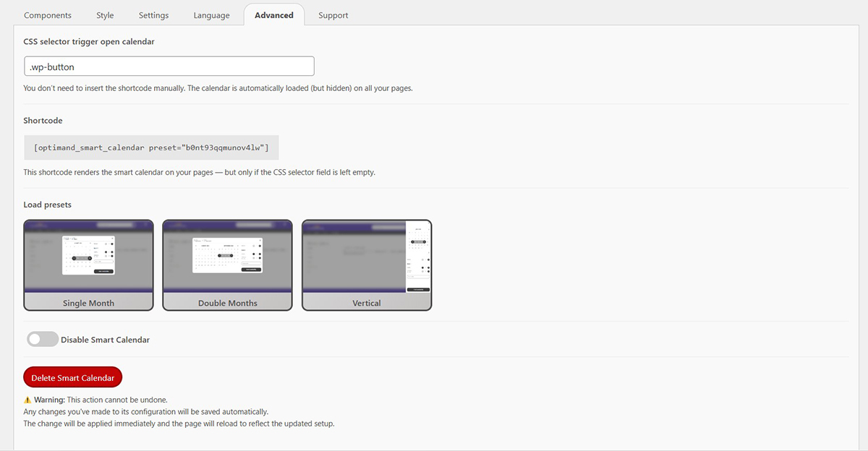The height and width of the screenshot is (451, 868).
Task: Click the active Advanced tab
Action: [273, 14]
